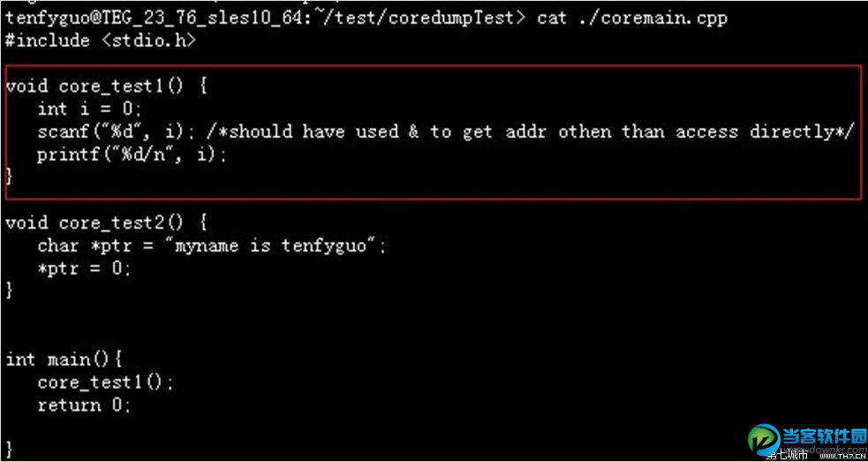Click the #include <stdio.h> line
The image size is (868, 462).
[x=101, y=41]
